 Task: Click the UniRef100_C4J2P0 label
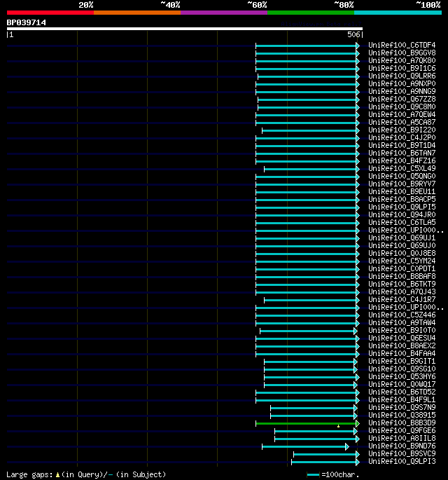tap(402, 138)
